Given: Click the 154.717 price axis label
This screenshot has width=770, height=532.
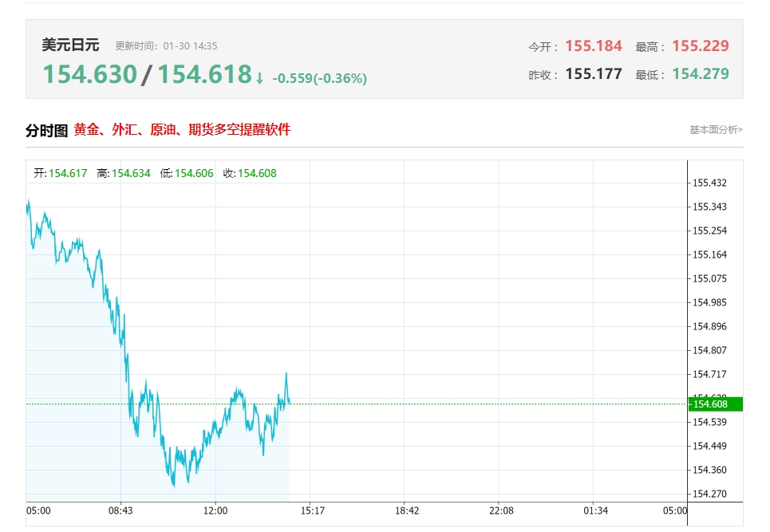Looking at the screenshot, I should pyautogui.click(x=709, y=374).
